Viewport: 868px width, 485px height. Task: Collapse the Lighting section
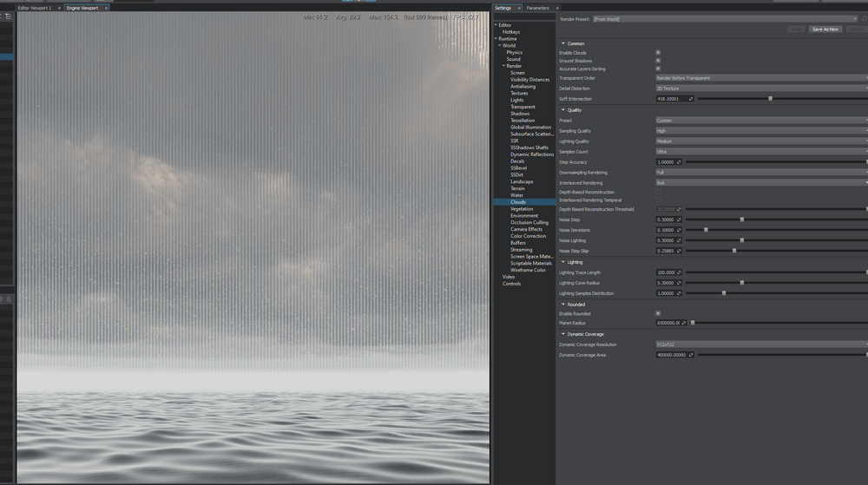coord(563,262)
